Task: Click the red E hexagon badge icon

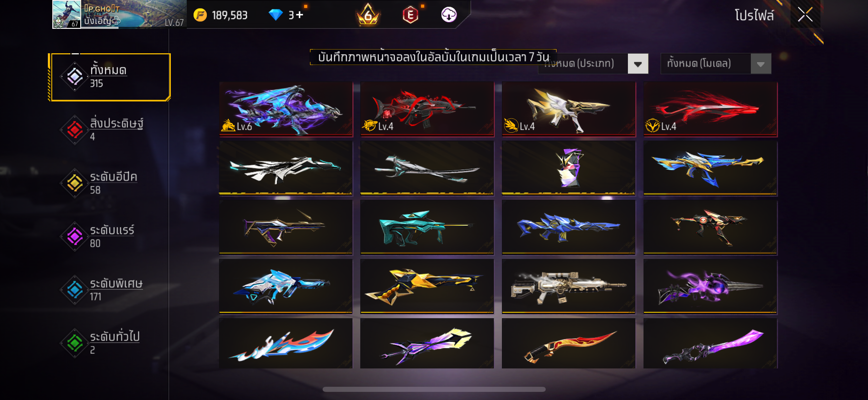Action: [x=410, y=15]
